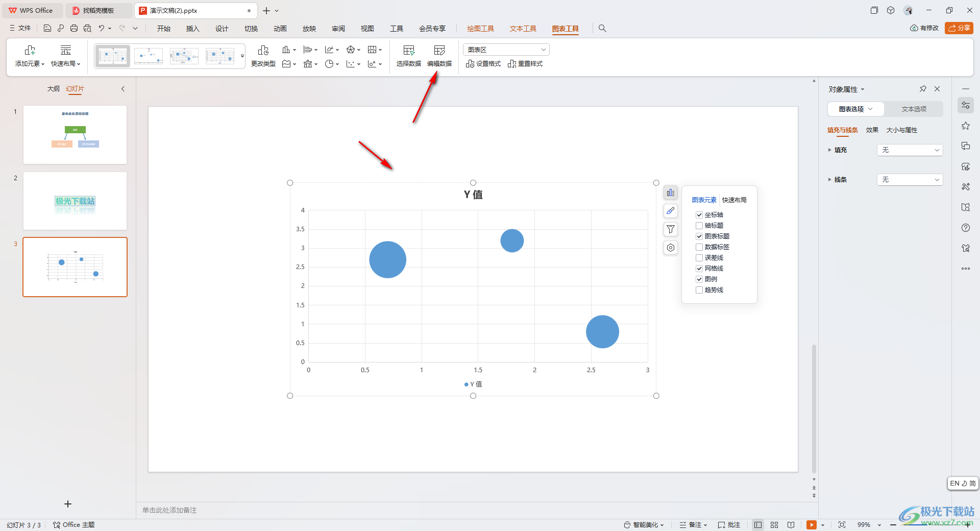Click the 备注 (Notes) status bar button
The height and width of the screenshot is (531, 980).
tap(693, 525)
